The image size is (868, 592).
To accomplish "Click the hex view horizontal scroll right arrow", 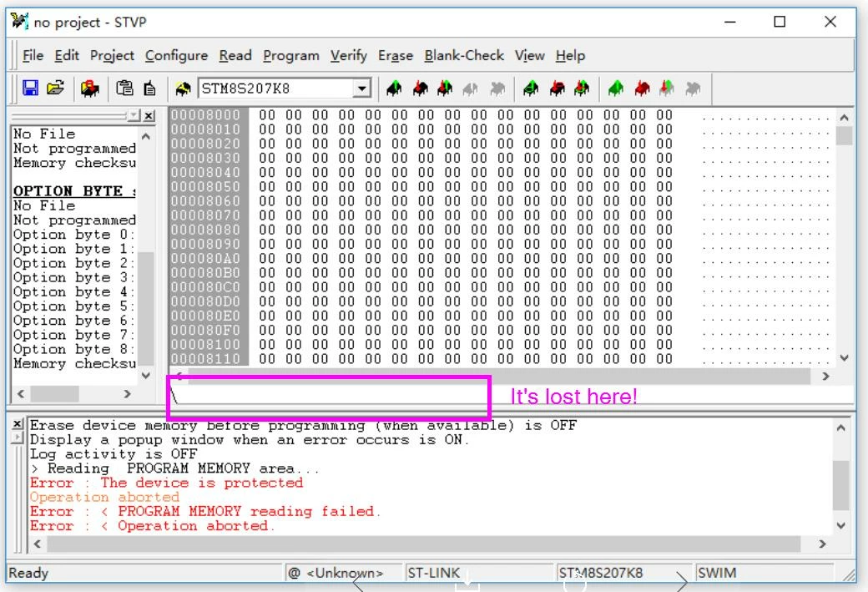I will [825, 376].
